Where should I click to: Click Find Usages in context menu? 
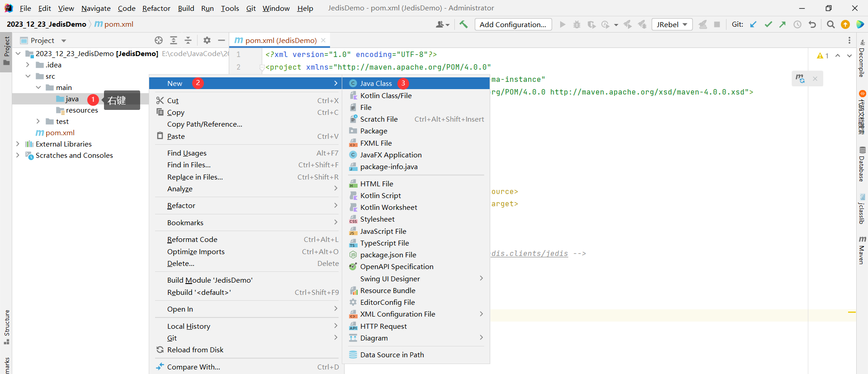[x=247, y=153]
